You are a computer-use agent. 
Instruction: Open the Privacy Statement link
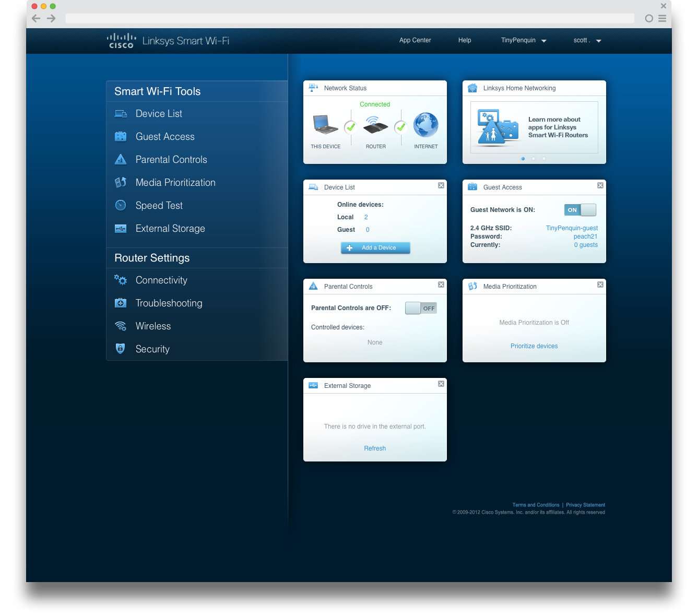[585, 505]
